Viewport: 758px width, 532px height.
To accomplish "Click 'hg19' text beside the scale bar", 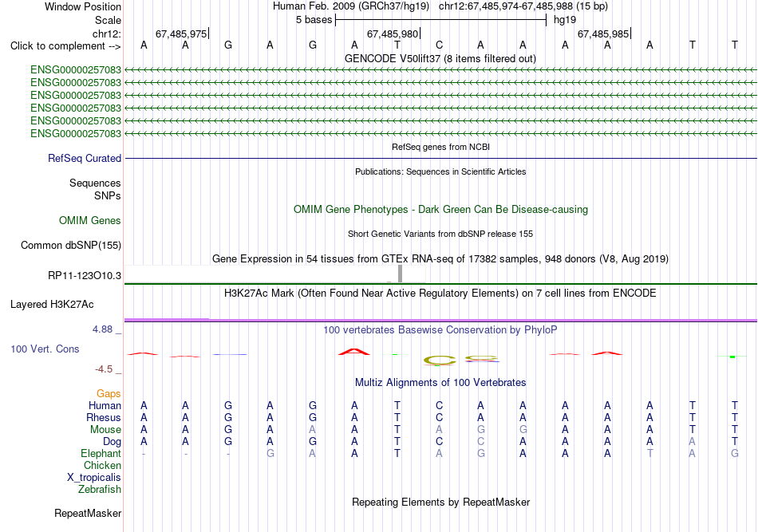I will click(565, 20).
